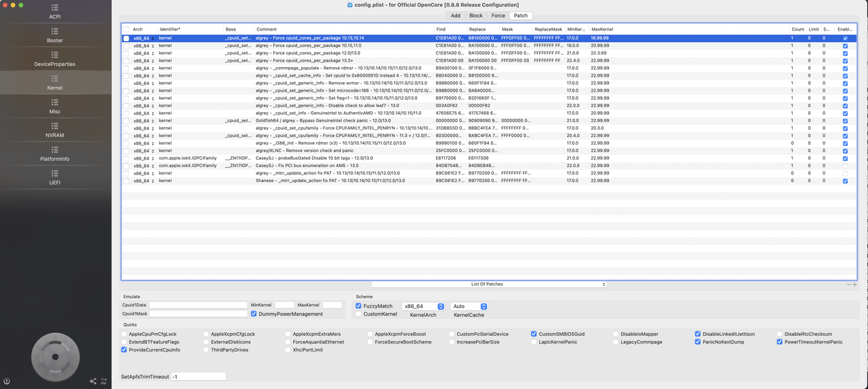Switch to the Force tab
The height and width of the screenshot is (389, 868).
498,16
